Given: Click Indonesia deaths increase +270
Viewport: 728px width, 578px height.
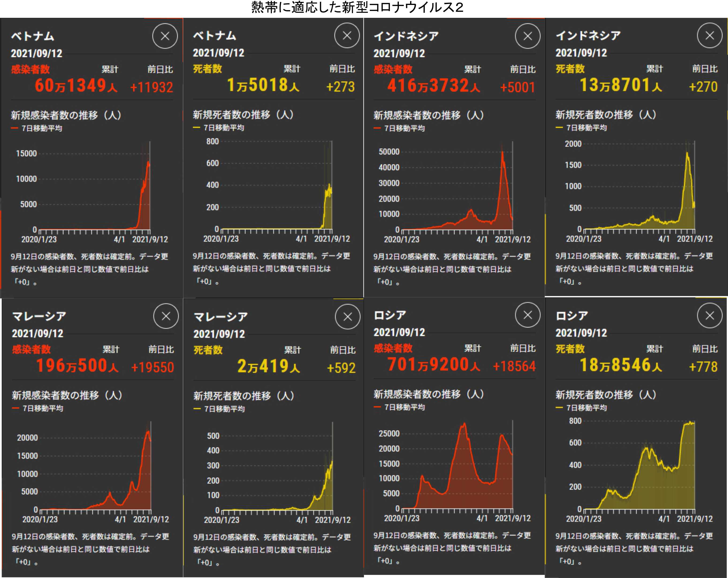Looking at the screenshot, I should 703,87.
